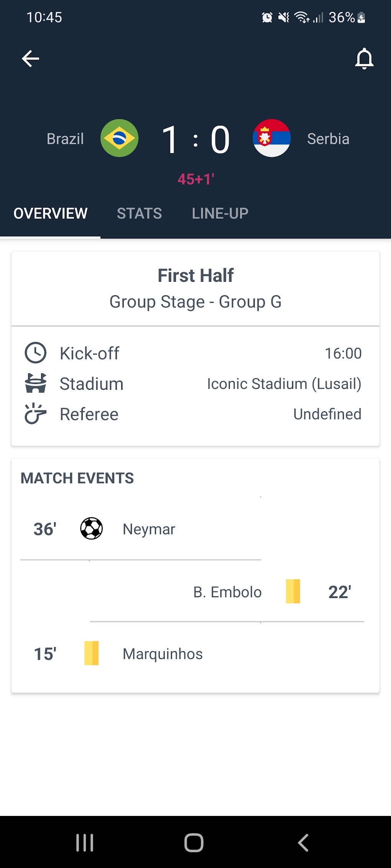Tap the Brazil team name

coord(65,139)
